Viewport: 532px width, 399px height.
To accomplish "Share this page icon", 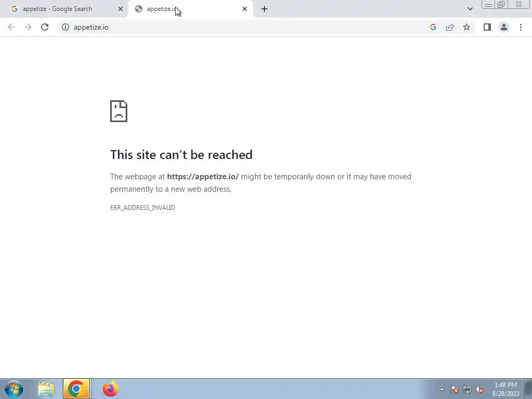I will pyautogui.click(x=450, y=27).
